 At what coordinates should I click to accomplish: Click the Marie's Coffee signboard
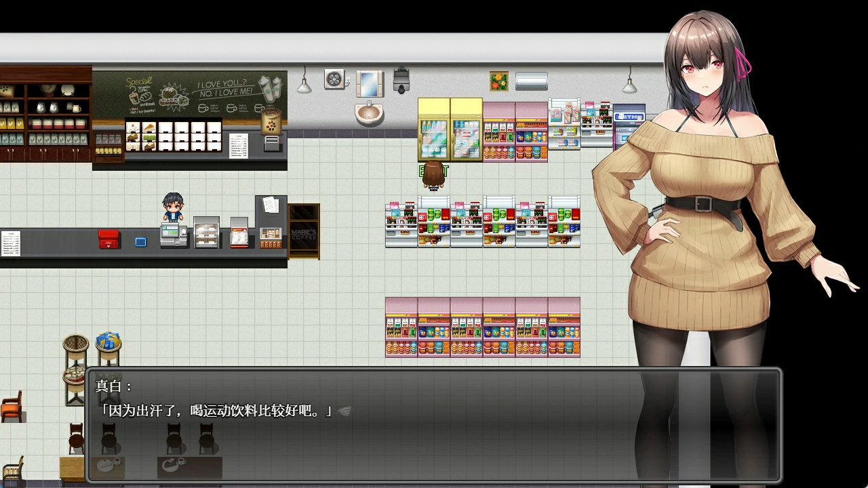[x=304, y=231]
